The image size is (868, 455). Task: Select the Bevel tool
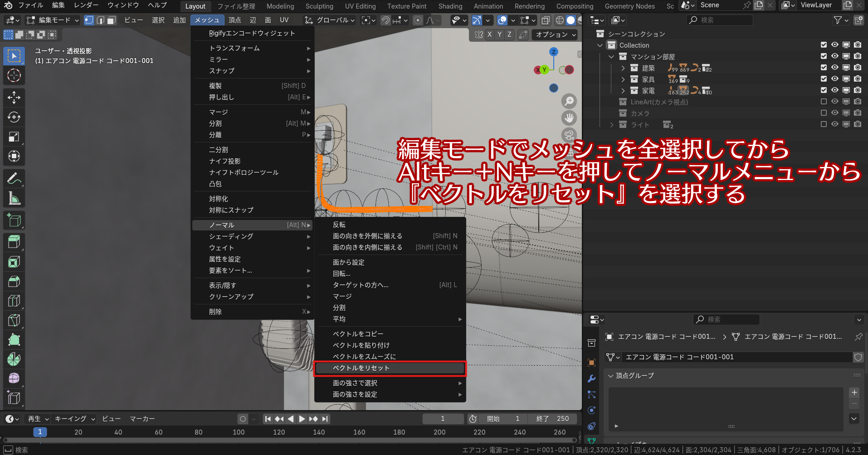(x=14, y=281)
